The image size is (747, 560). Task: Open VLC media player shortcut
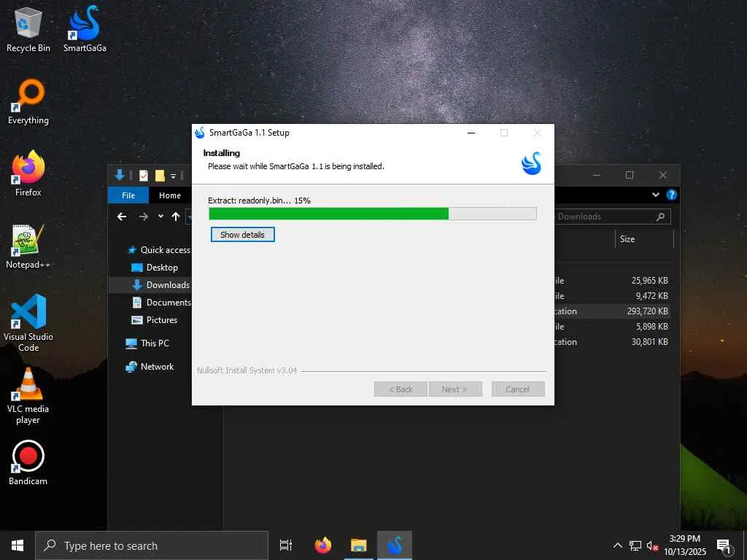tap(28, 396)
